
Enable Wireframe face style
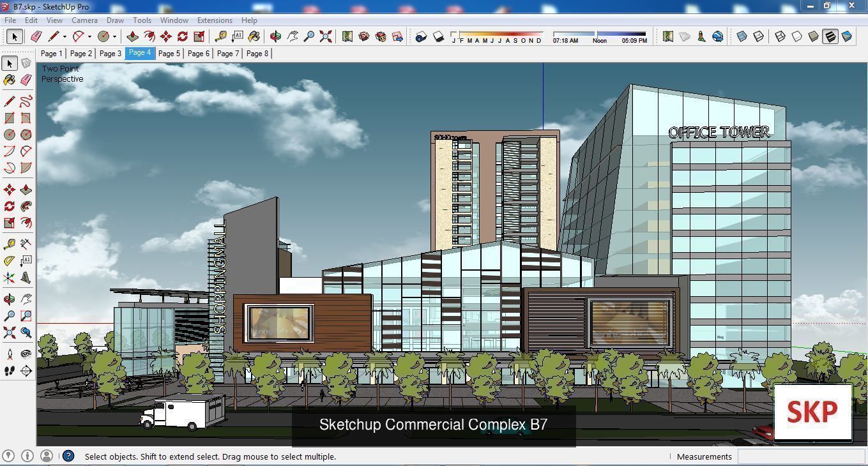click(x=780, y=36)
